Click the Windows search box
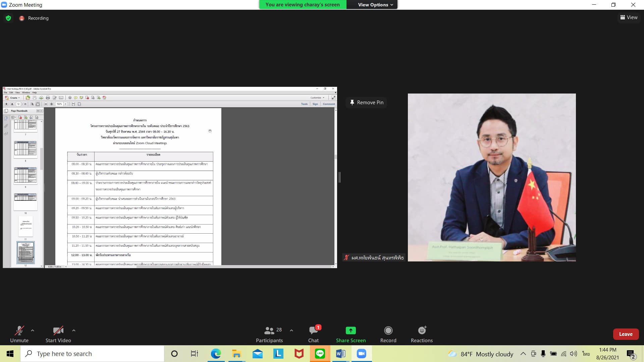This screenshot has height=362, width=644. pyautogui.click(x=92, y=354)
